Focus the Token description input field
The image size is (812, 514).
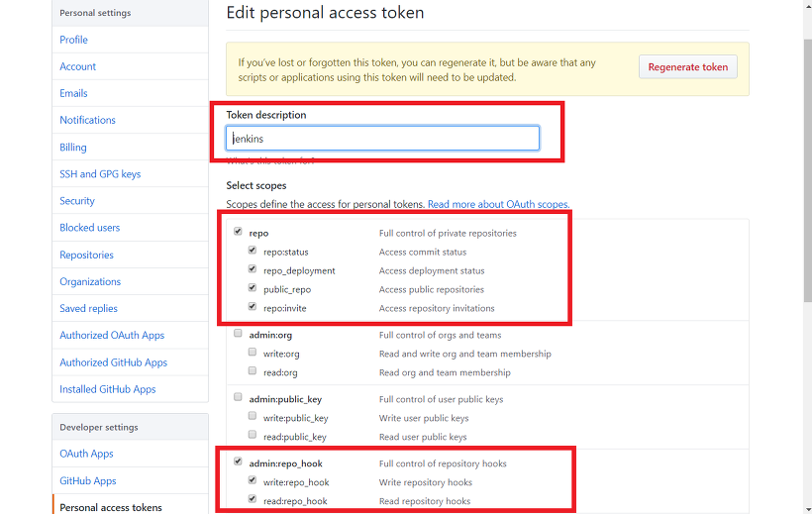(x=382, y=139)
